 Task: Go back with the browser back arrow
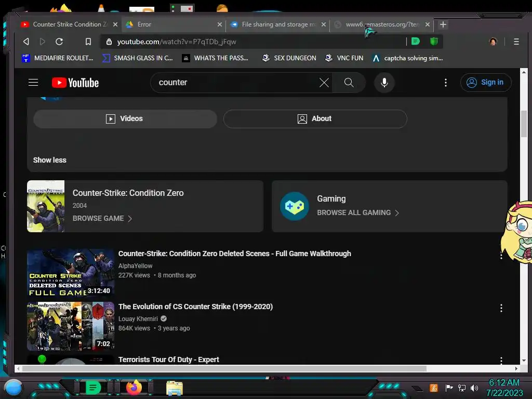click(26, 42)
